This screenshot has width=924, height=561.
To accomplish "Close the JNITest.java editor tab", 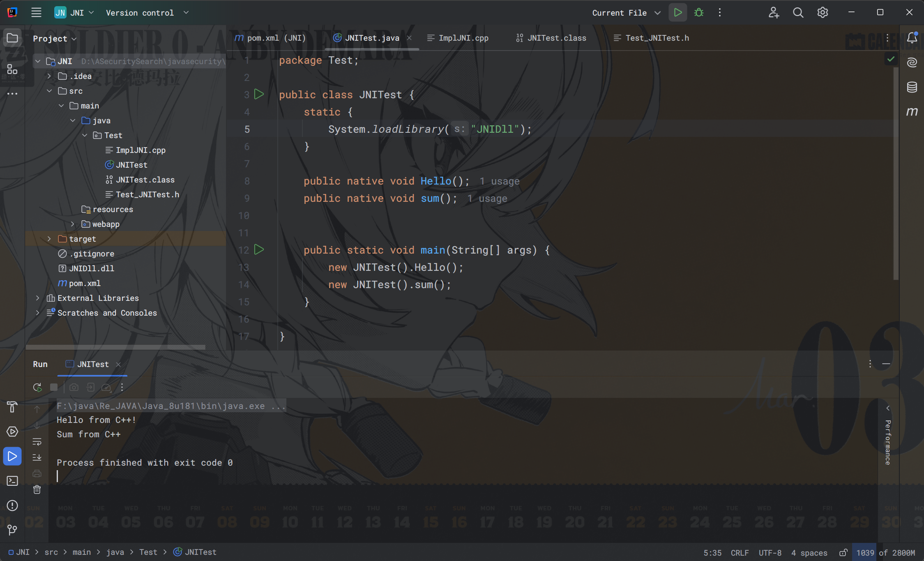I will click(409, 38).
